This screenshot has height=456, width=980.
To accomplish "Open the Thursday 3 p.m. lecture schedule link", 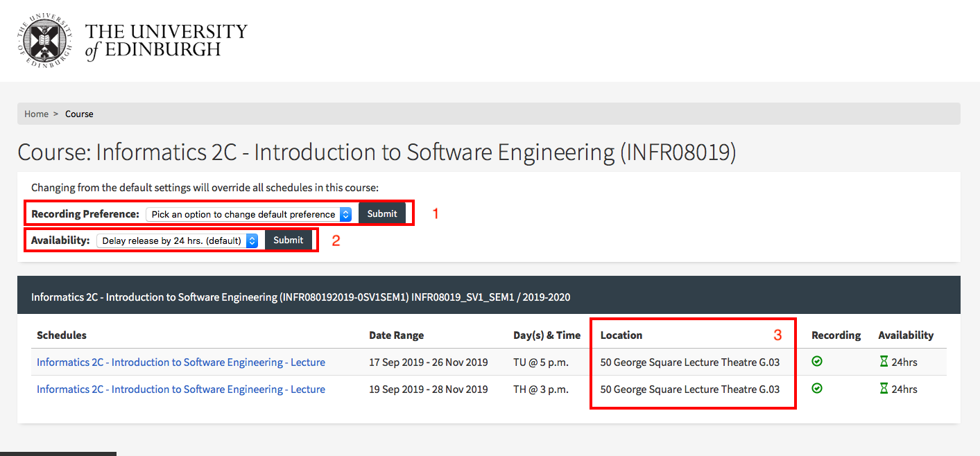I will pyautogui.click(x=181, y=389).
